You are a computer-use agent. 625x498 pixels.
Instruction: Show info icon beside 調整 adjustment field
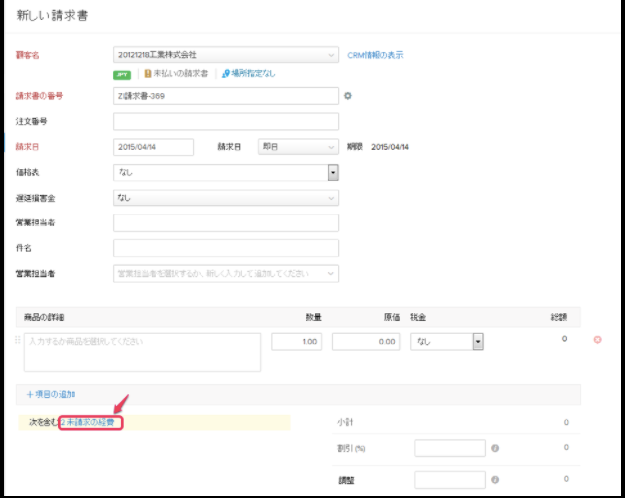tap(495, 480)
